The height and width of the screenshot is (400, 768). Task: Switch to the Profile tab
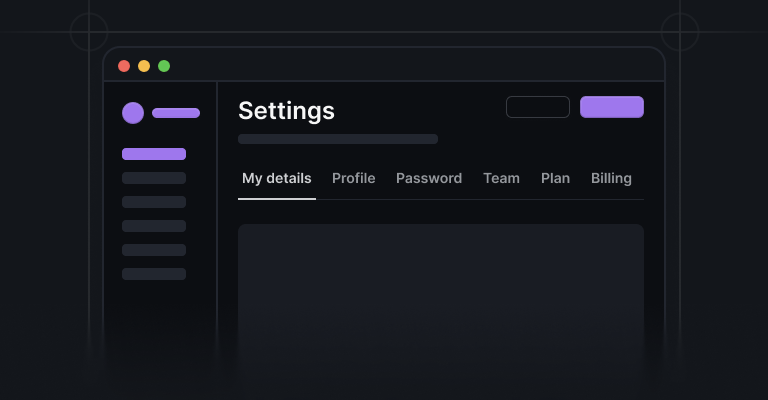(x=354, y=178)
